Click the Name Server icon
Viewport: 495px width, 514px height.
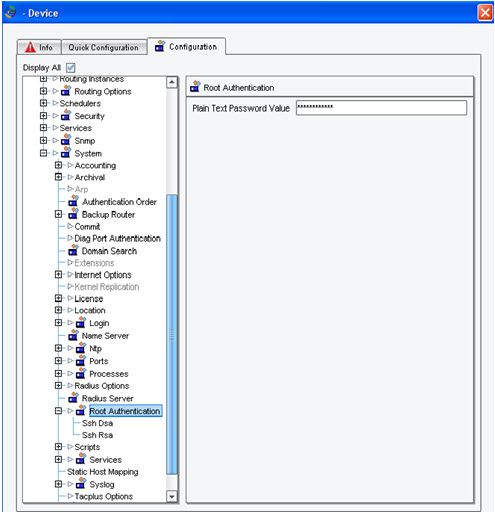pos(73,335)
